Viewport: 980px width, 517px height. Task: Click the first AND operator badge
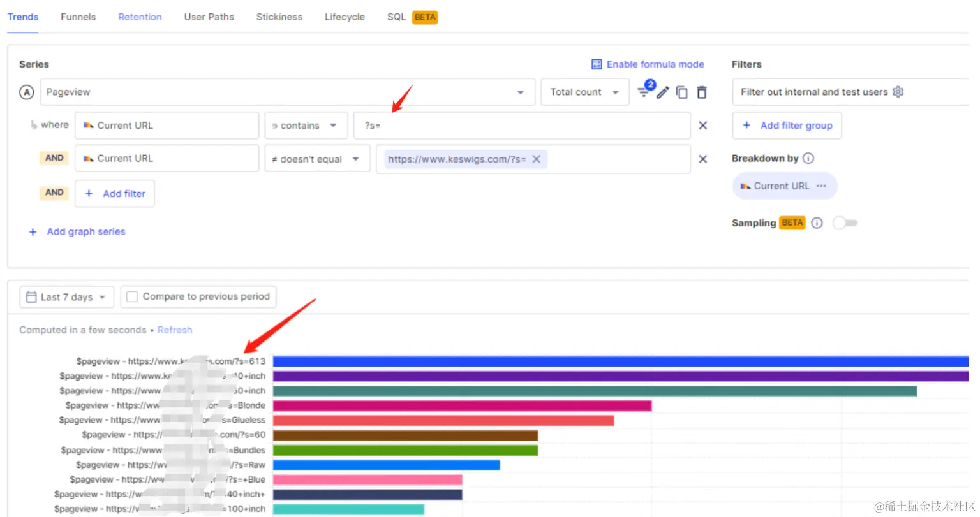[x=54, y=158]
